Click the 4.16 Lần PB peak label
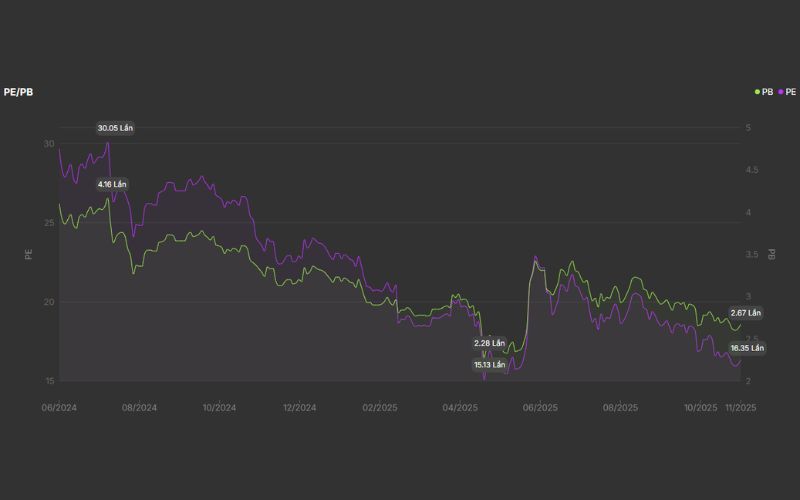 pyautogui.click(x=112, y=184)
